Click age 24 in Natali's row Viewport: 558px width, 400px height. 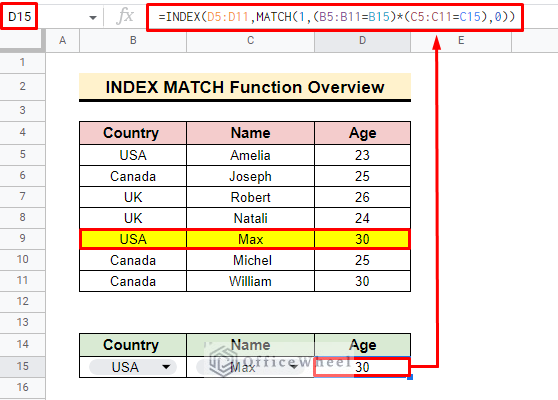(x=362, y=218)
